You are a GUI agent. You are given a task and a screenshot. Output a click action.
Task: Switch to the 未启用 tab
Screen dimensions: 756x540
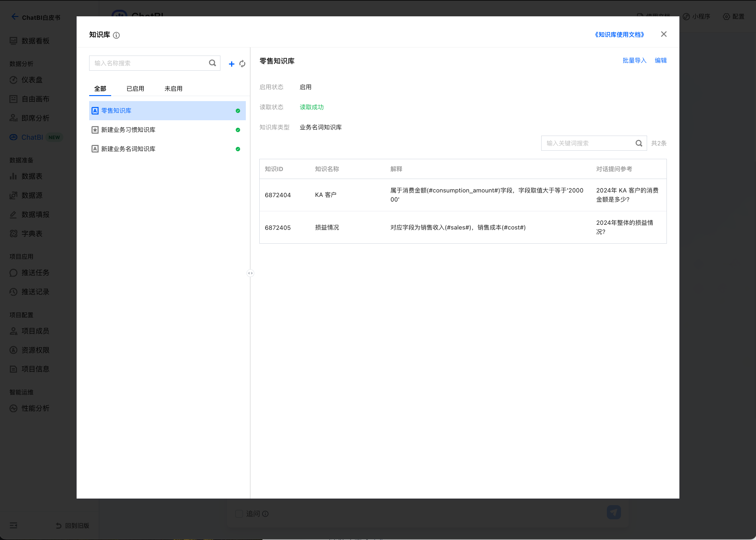[174, 89]
